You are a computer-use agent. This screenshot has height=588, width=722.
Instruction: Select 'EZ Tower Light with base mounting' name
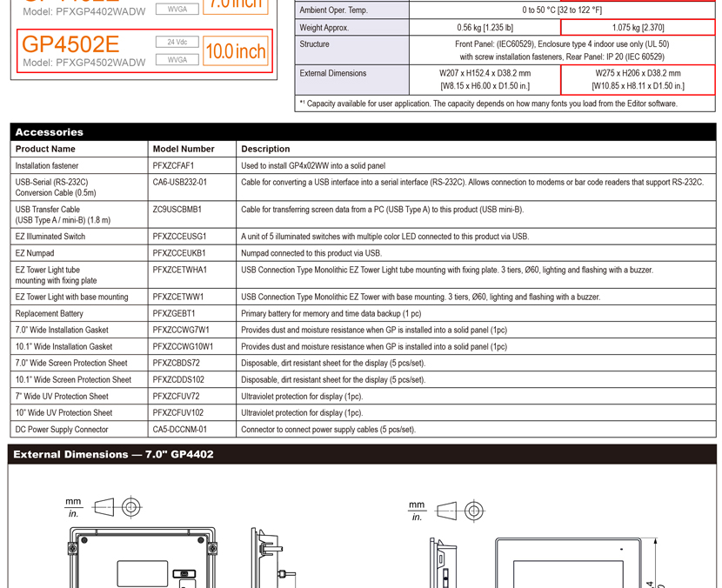[x=71, y=297]
